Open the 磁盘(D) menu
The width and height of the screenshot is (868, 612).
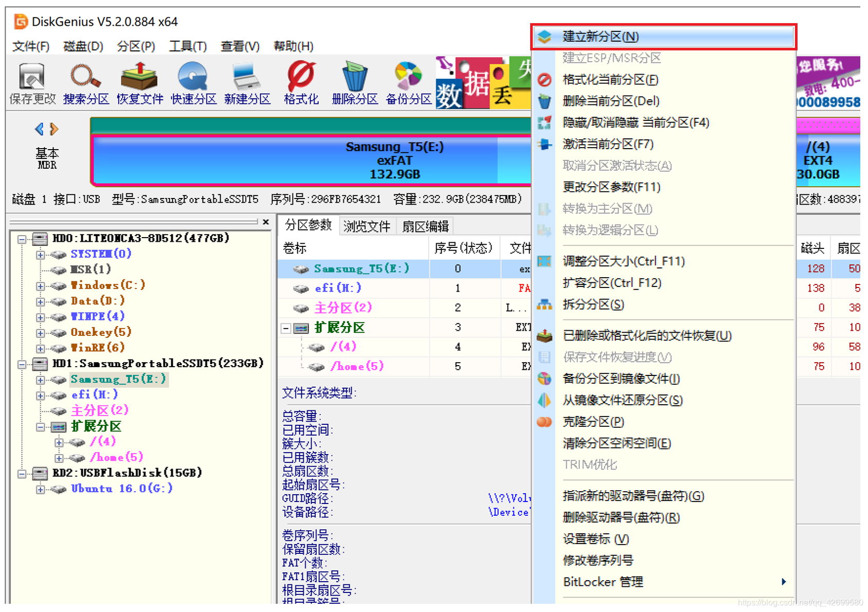tap(83, 46)
